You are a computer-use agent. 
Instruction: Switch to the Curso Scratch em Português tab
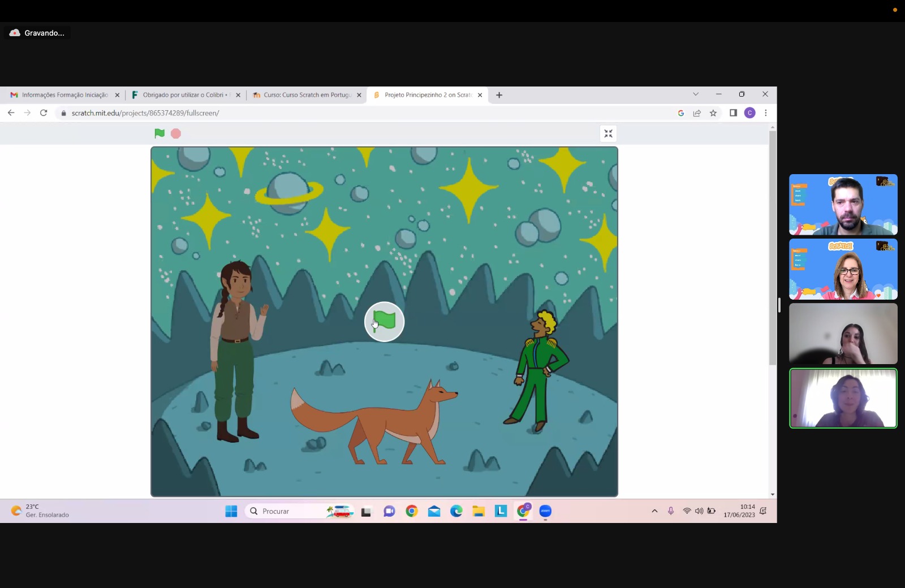pyautogui.click(x=305, y=95)
